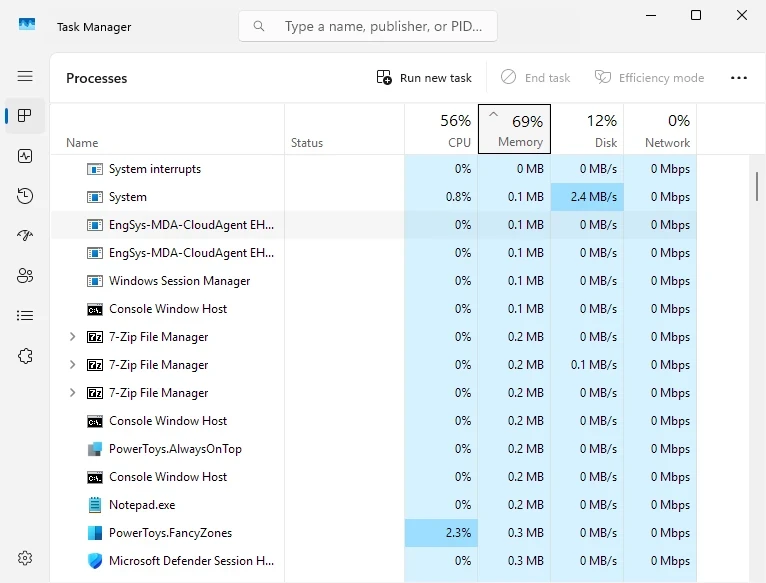The height and width of the screenshot is (583, 766).
Task: Expand the first 7-Zip File Manager group
Action: pos(72,337)
